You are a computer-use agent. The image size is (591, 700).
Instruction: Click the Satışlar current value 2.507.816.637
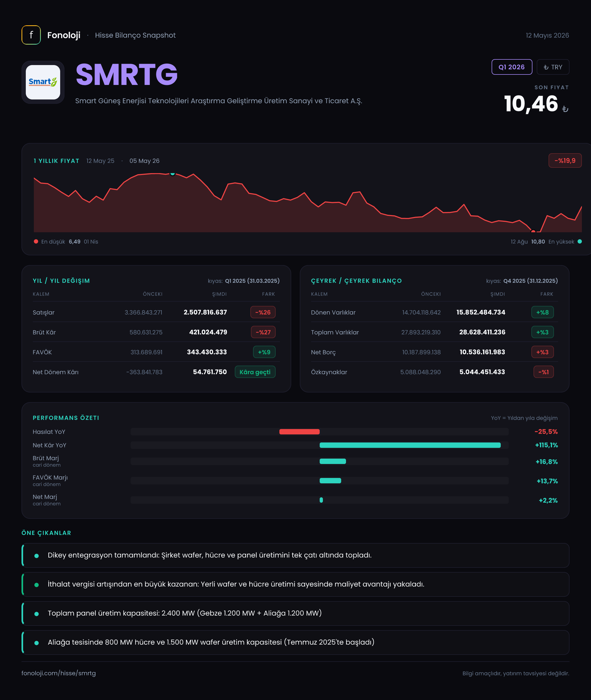(x=205, y=312)
